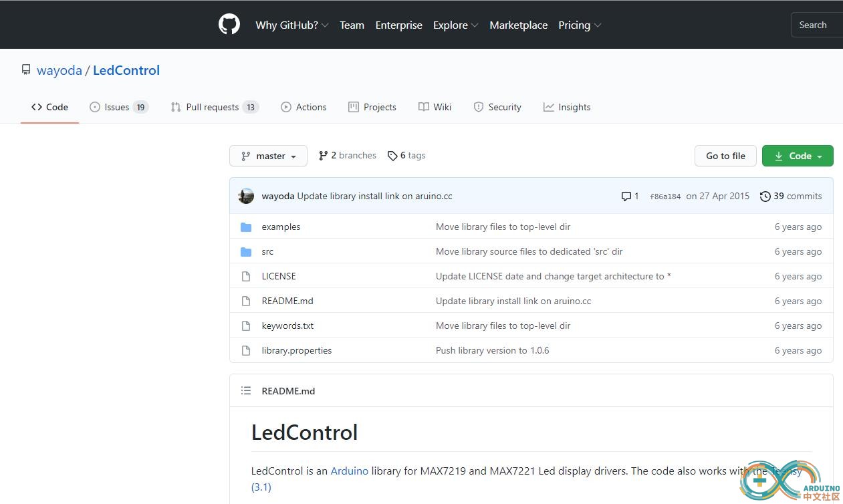Screen dimensions: 843x504
Task: Open commit message for keywords.txt row
Action: click(x=503, y=326)
